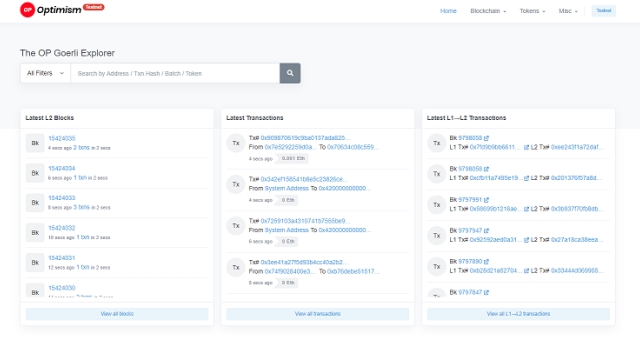The image size is (640, 360).
Task: Open recipient address 0xb76debe51517
Action: (x=353, y=271)
